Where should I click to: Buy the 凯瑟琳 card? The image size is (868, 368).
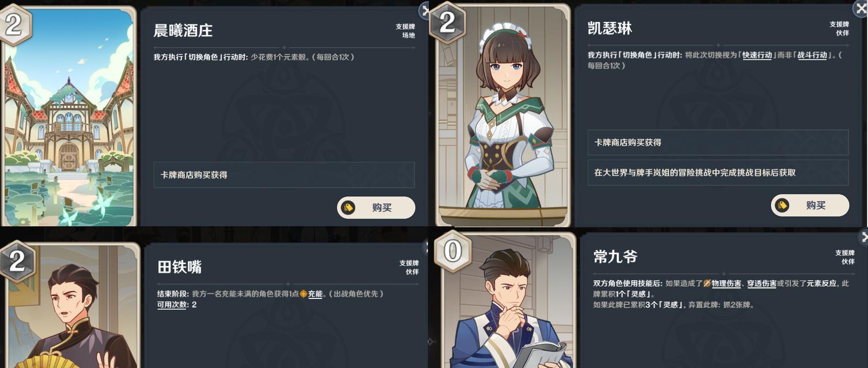810,205
